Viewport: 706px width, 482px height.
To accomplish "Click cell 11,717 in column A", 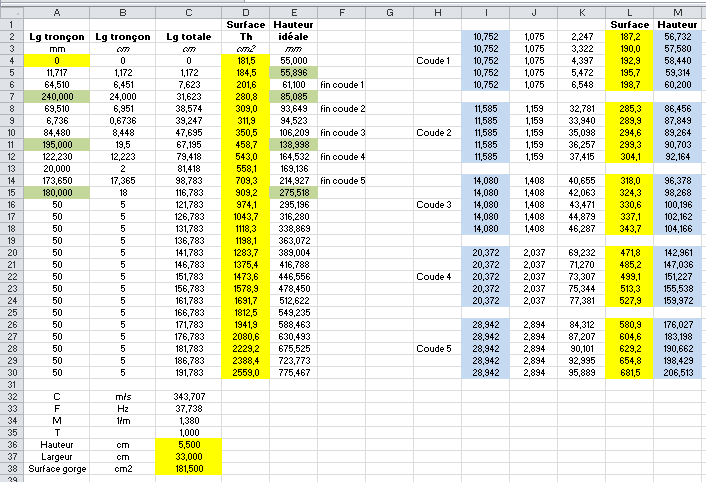I will (x=57, y=72).
